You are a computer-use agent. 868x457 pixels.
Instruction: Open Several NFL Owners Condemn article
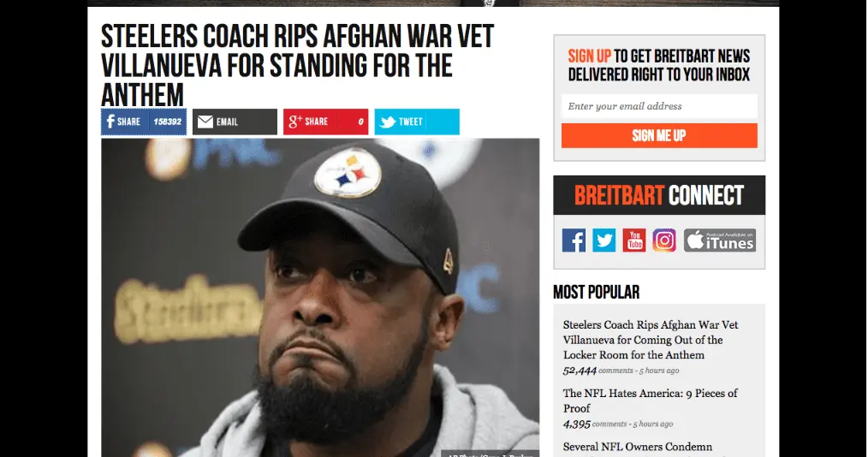tap(637, 447)
